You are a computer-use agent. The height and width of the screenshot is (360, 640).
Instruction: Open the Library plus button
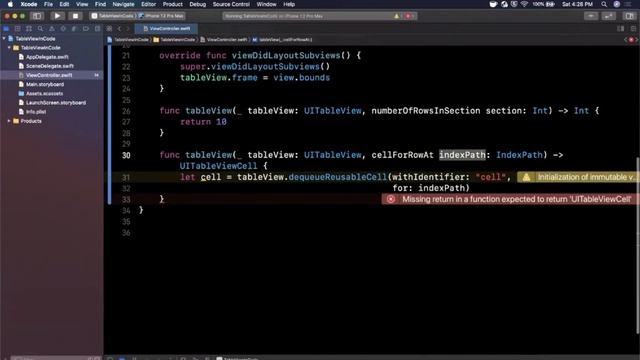pyautogui.click(x=591, y=16)
